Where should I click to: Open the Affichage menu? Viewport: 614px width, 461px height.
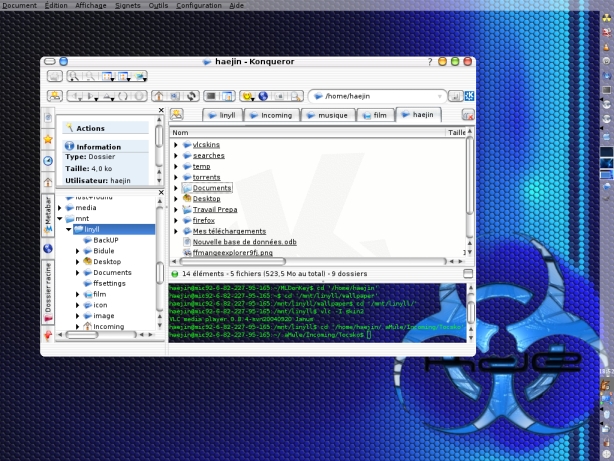coord(90,5)
